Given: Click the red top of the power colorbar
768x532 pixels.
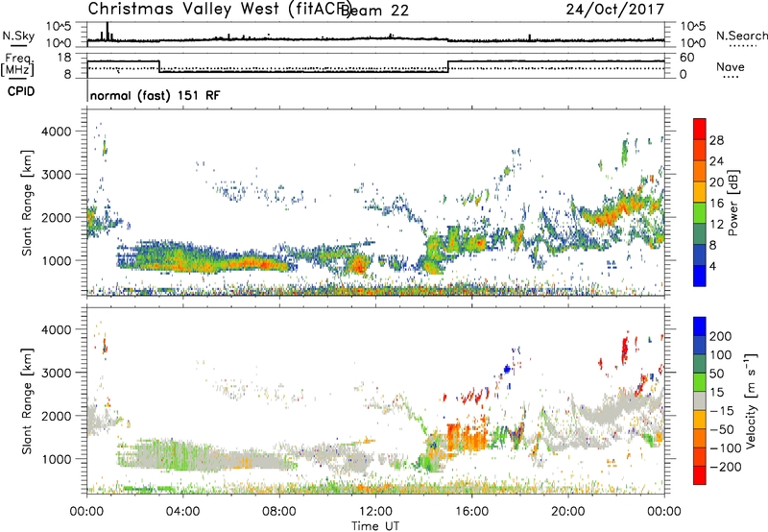Looking at the screenshot, I should pos(700,129).
